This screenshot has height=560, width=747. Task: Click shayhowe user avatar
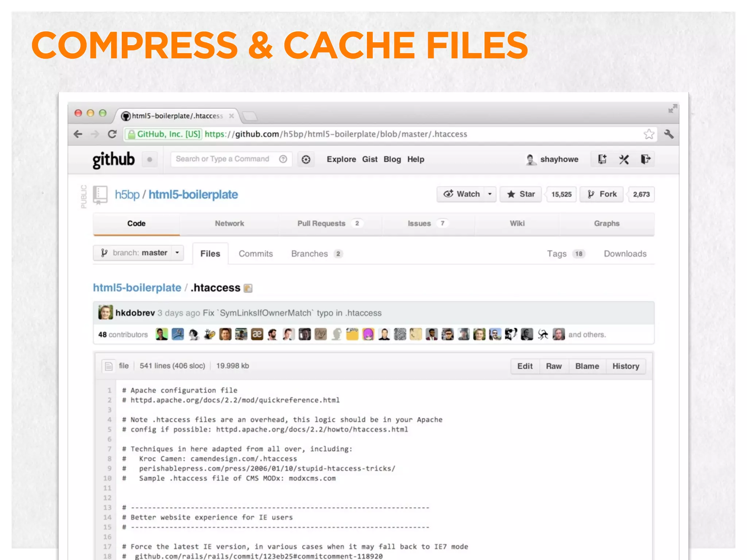pyautogui.click(x=531, y=159)
